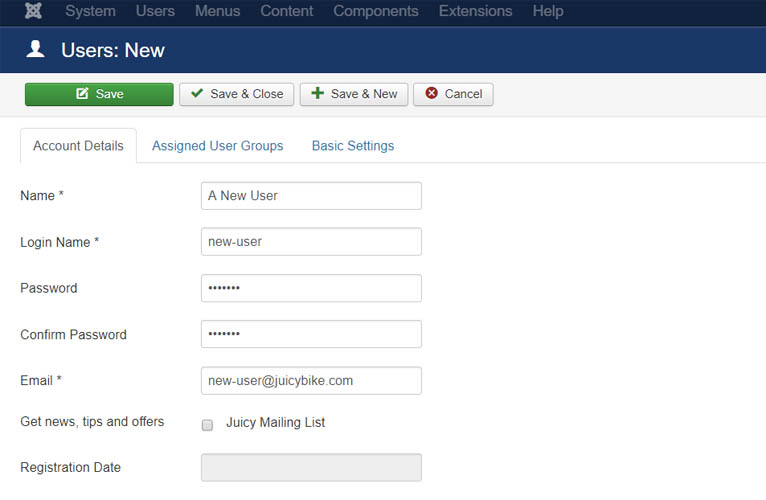Open the Users menu
Screen dimensions: 766x500
click(155, 11)
